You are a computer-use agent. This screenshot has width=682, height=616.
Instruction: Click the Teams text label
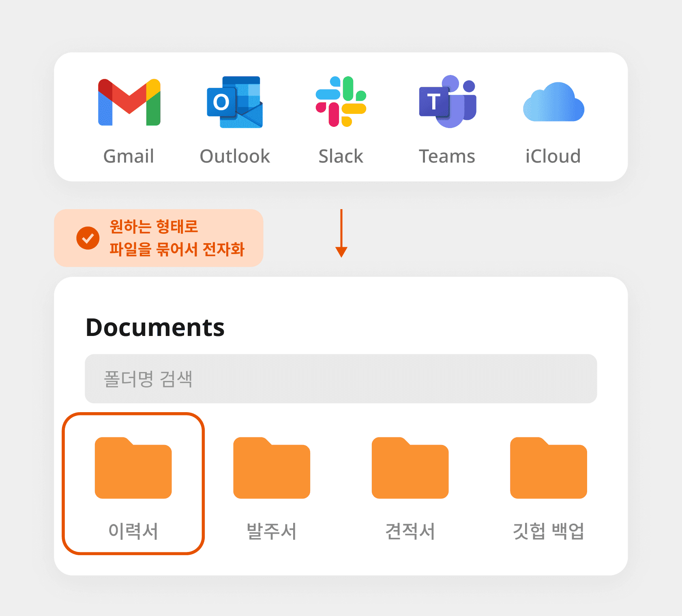pos(447,156)
